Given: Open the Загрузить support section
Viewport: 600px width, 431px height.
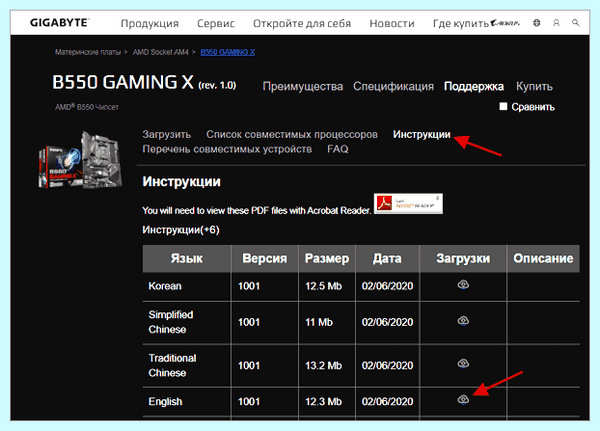Looking at the screenshot, I should [x=166, y=134].
